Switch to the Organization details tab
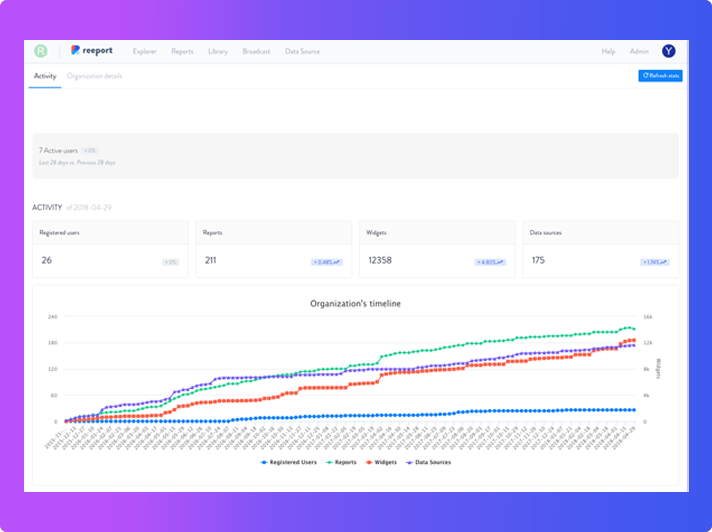The height and width of the screenshot is (532, 712). (x=94, y=76)
